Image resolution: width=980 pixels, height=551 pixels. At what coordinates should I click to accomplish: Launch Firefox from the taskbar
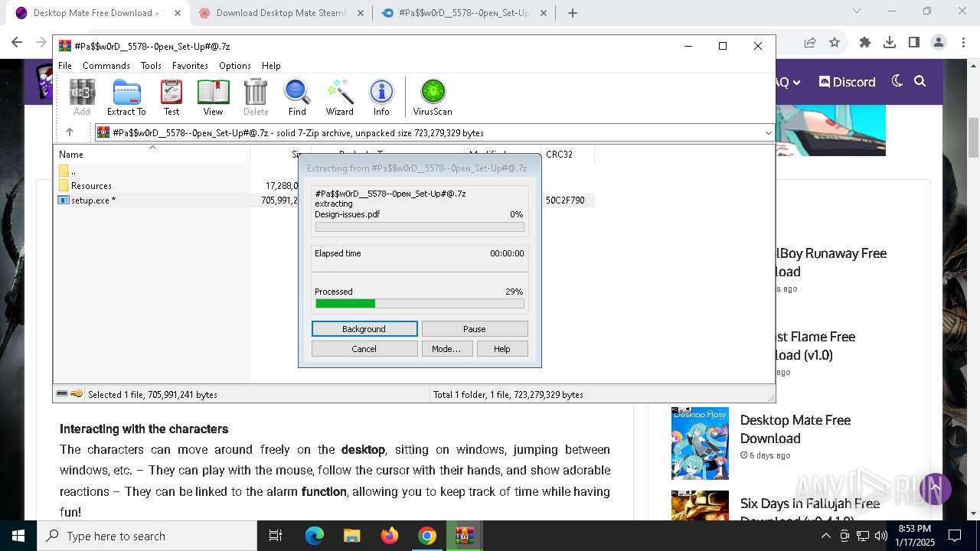click(x=389, y=536)
